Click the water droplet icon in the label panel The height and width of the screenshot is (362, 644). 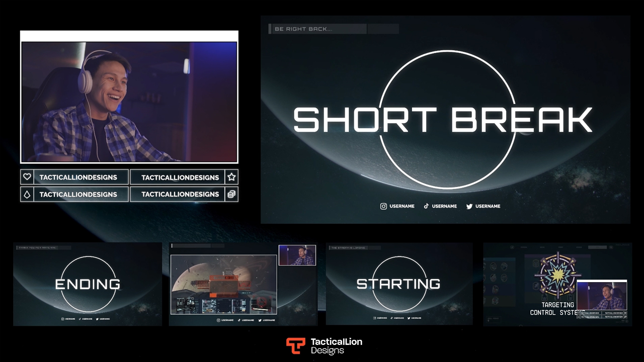click(x=27, y=194)
